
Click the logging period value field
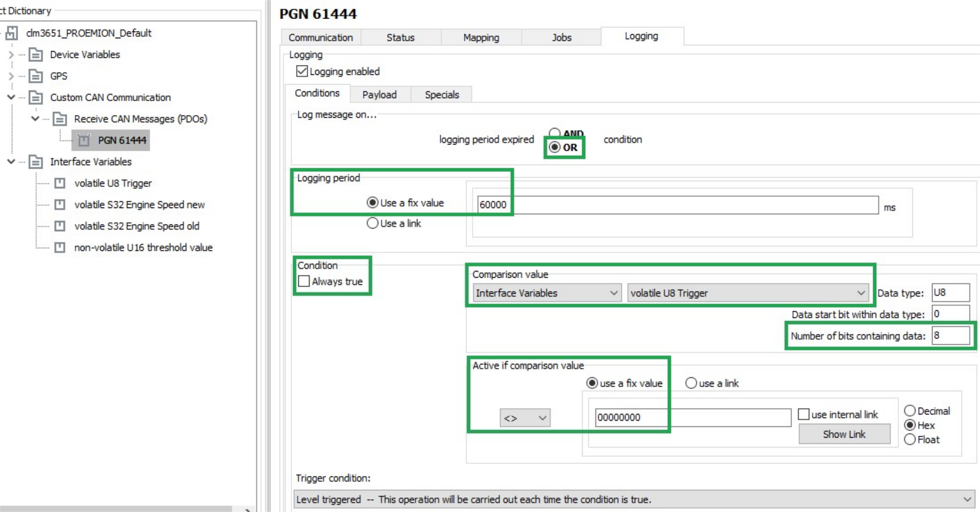click(677, 205)
